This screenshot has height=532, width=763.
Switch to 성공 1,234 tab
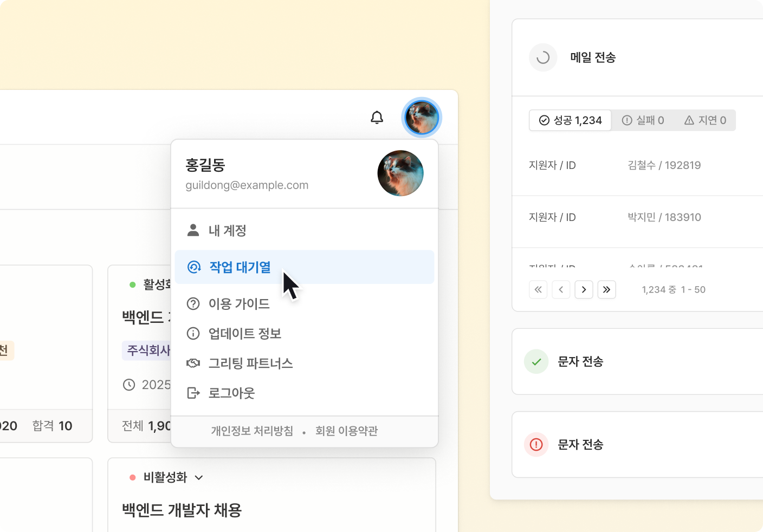click(x=570, y=120)
